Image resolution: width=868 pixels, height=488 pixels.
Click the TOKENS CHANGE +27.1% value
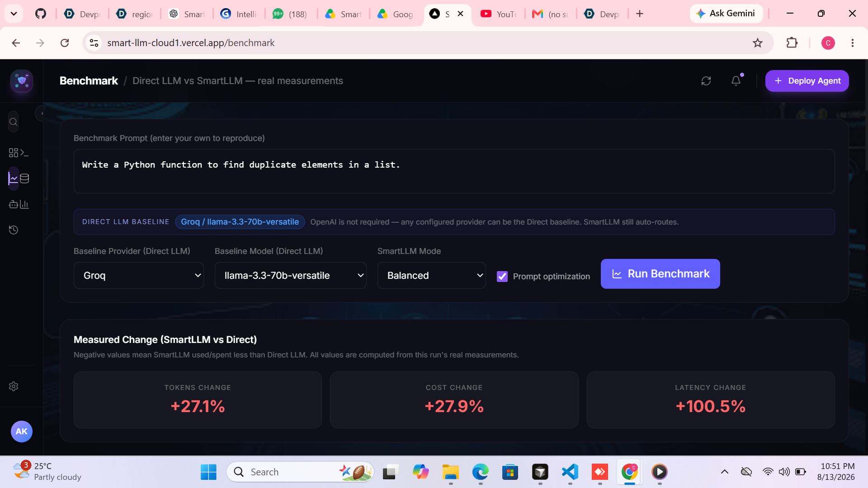pyautogui.click(x=198, y=406)
